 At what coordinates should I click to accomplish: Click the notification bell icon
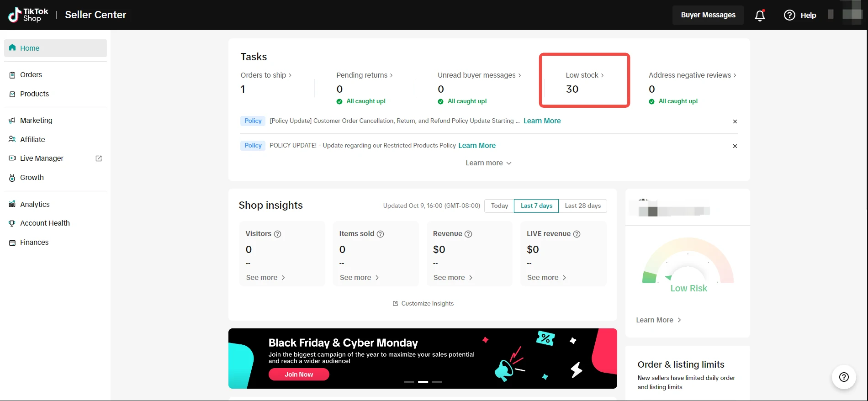(760, 16)
